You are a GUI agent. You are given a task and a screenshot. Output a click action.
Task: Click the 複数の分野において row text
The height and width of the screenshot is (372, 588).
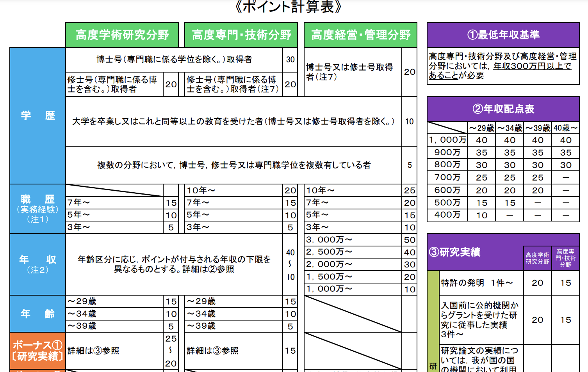click(x=234, y=165)
